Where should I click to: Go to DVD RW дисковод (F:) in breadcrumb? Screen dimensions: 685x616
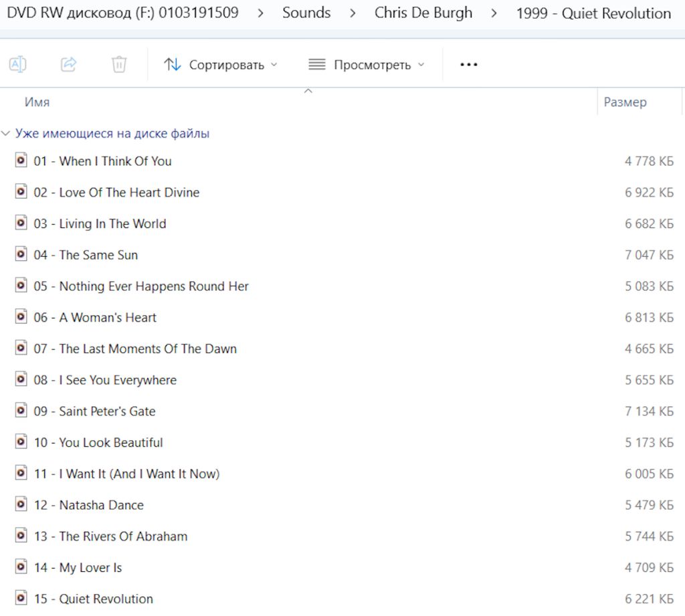click(x=123, y=13)
